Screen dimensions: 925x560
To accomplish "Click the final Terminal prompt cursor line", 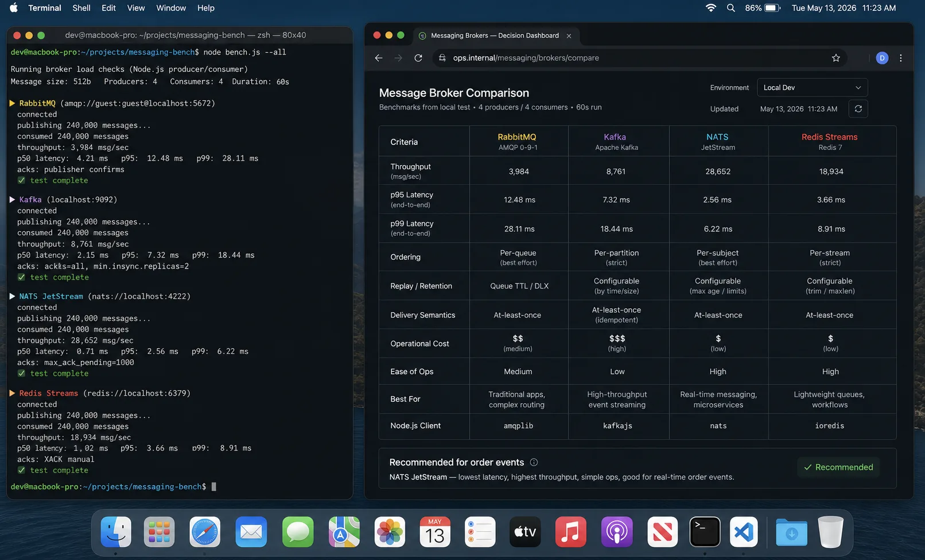I will [114, 487].
